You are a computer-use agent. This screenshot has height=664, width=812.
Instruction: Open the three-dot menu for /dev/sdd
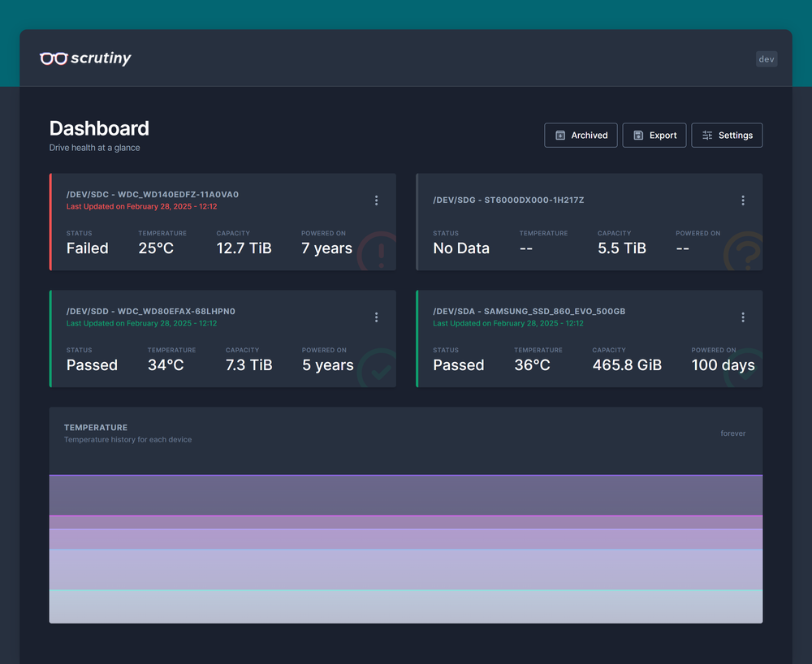pyautogui.click(x=376, y=317)
